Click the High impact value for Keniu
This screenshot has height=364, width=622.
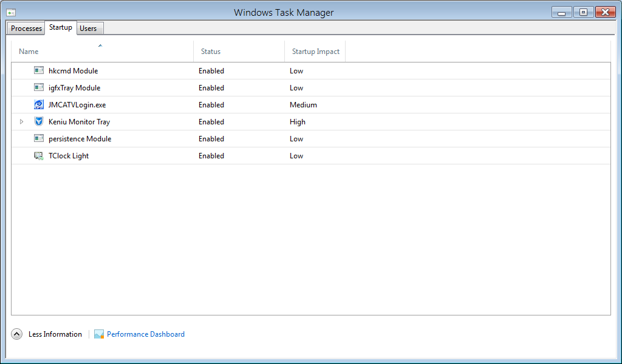point(298,122)
